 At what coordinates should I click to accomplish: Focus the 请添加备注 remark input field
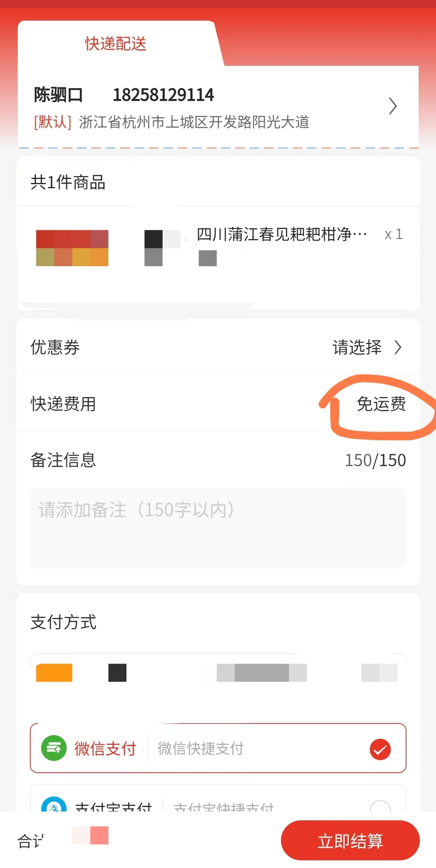pyautogui.click(x=218, y=528)
